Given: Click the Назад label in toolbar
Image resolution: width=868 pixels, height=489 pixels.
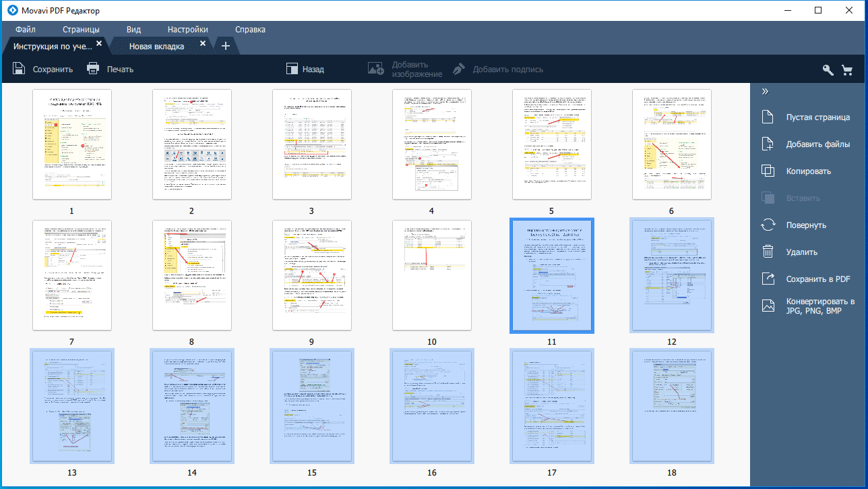Looking at the screenshot, I should tap(313, 69).
